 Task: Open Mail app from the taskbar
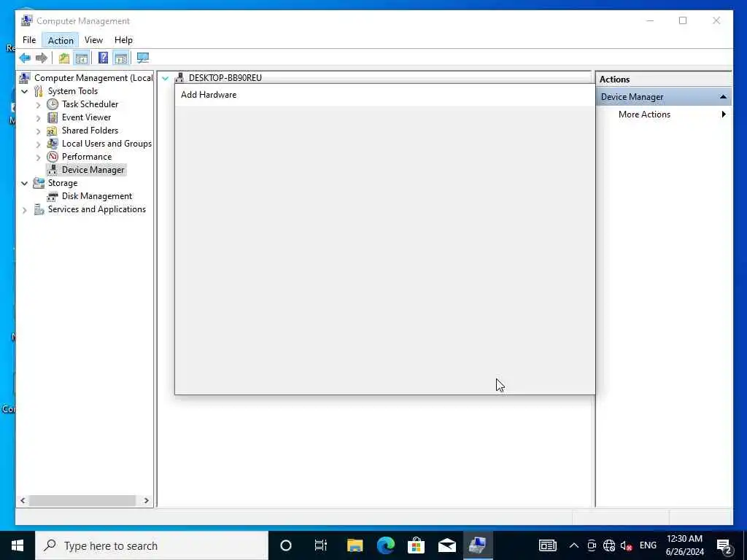tap(447, 545)
